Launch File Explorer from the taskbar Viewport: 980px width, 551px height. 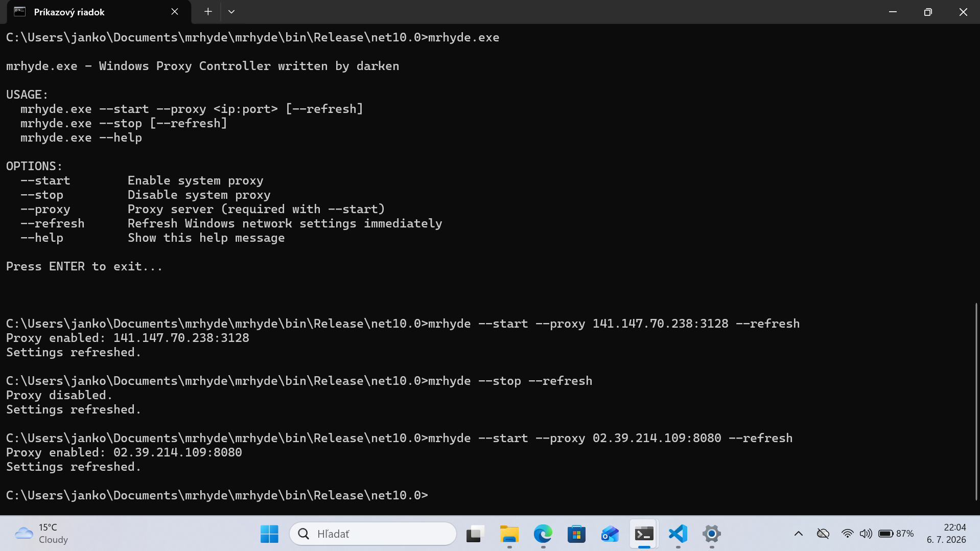(509, 534)
